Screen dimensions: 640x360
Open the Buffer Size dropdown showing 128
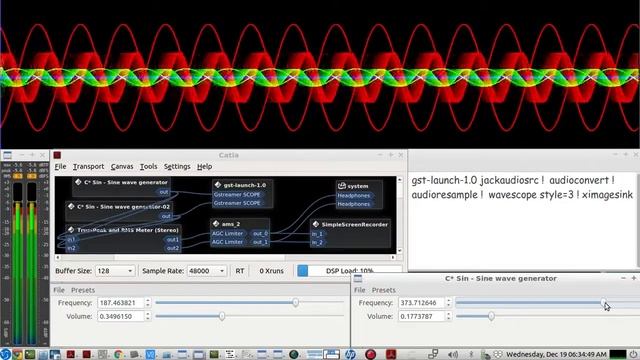coord(115,271)
